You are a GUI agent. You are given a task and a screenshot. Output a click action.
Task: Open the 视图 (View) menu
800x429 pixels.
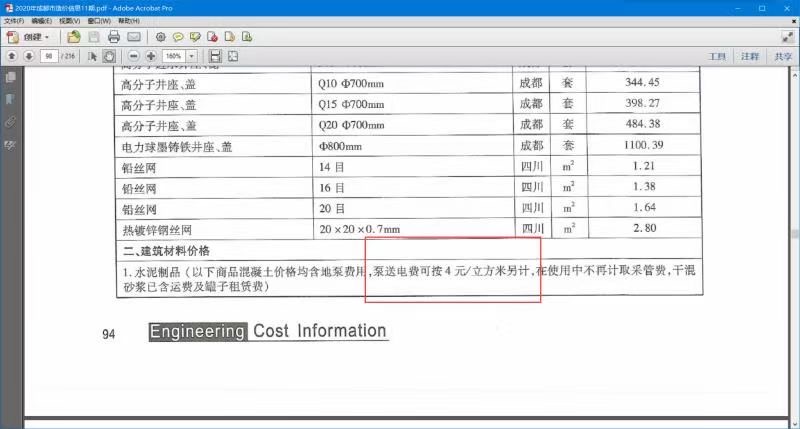69,20
